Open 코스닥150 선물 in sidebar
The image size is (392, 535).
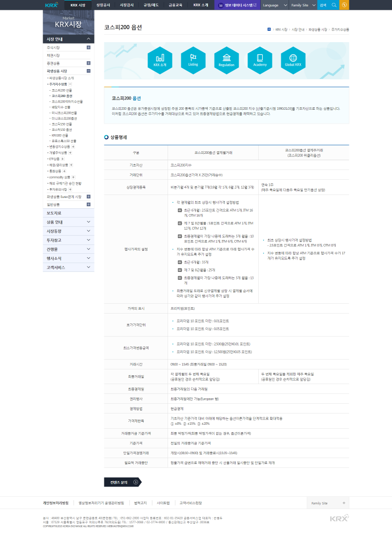click(x=62, y=124)
